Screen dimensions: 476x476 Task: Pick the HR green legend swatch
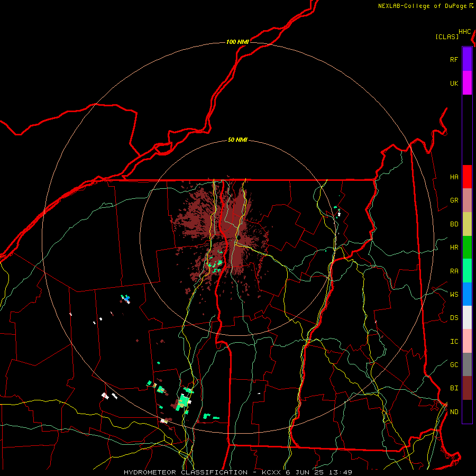(467, 248)
